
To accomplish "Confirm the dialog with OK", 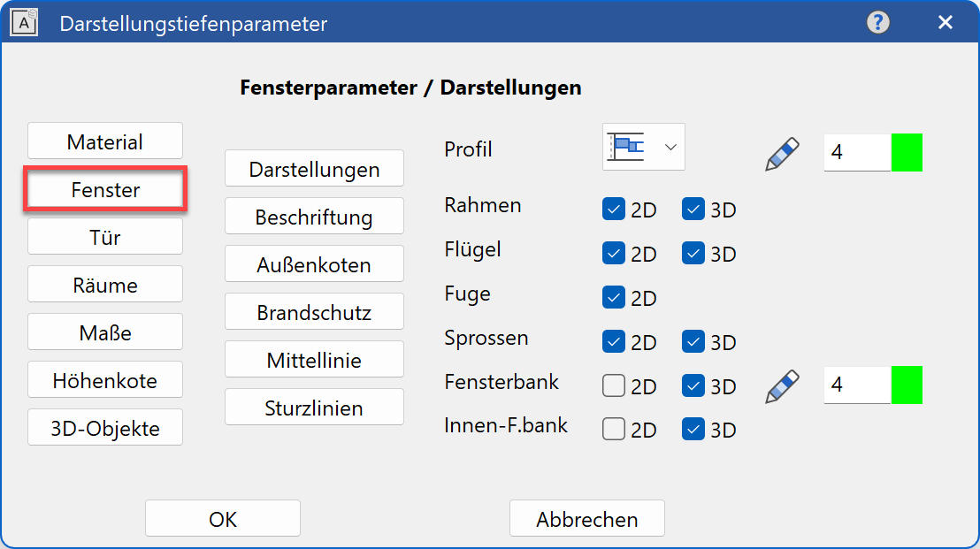I will (222, 518).
